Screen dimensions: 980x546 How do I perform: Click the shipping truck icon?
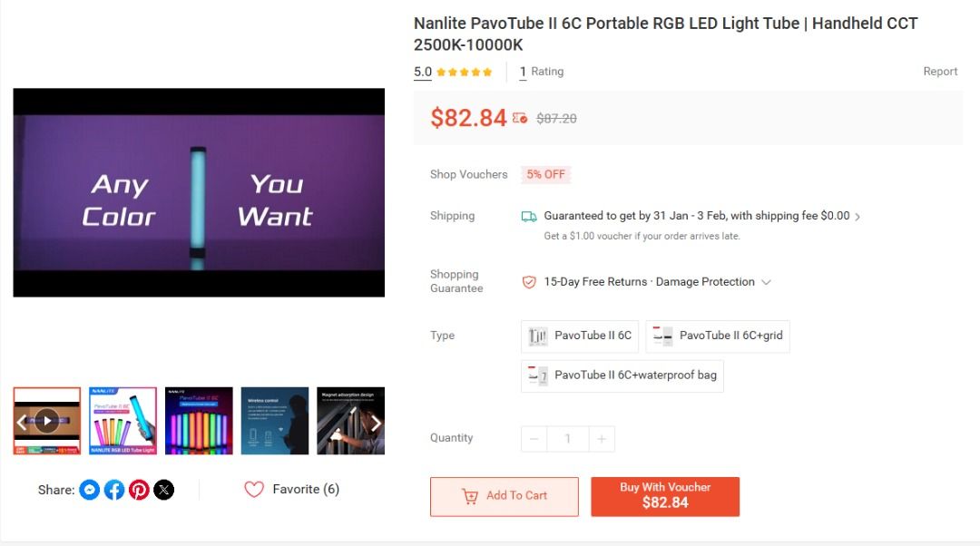pos(529,216)
